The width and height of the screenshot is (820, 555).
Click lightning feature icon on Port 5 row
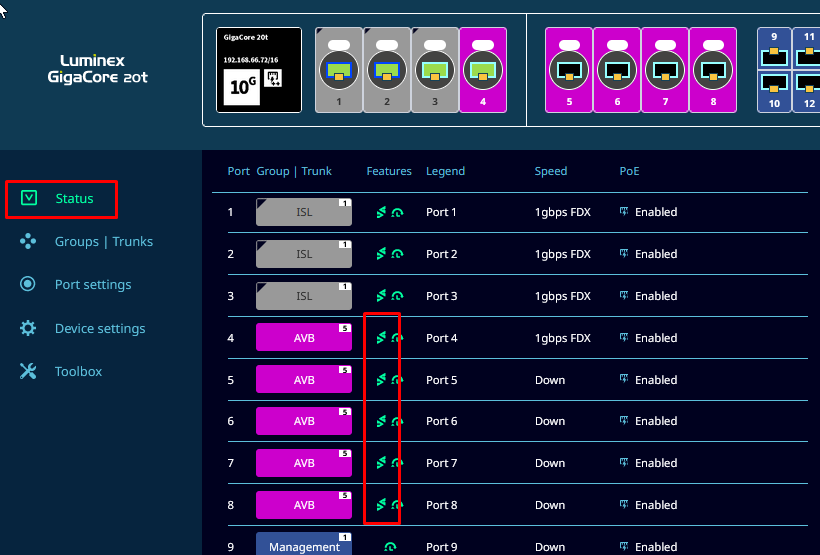pos(380,380)
